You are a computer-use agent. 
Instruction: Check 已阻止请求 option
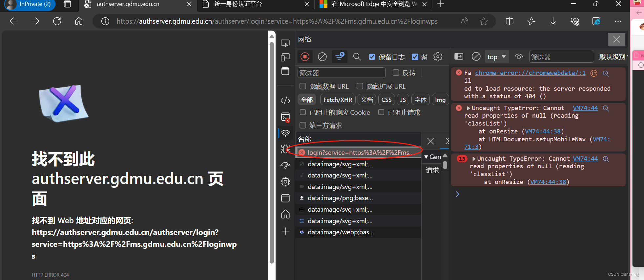381,112
